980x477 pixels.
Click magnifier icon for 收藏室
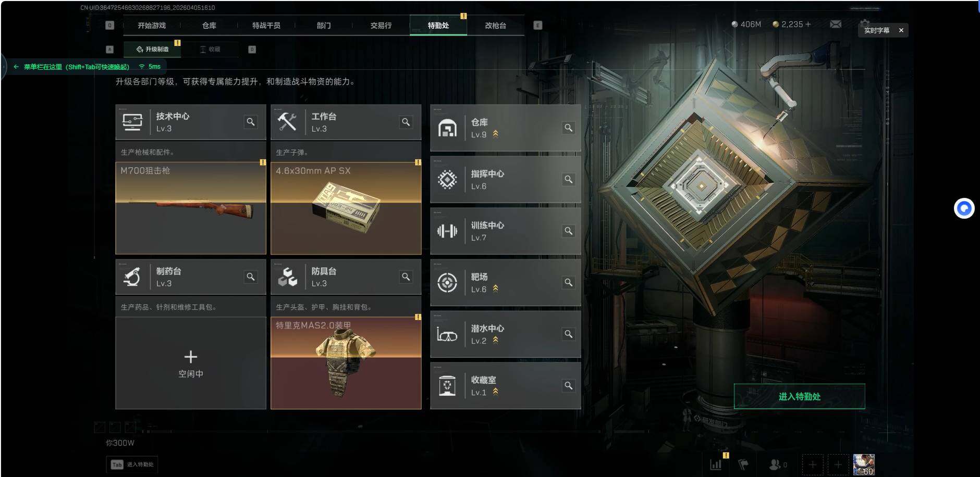[569, 385]
